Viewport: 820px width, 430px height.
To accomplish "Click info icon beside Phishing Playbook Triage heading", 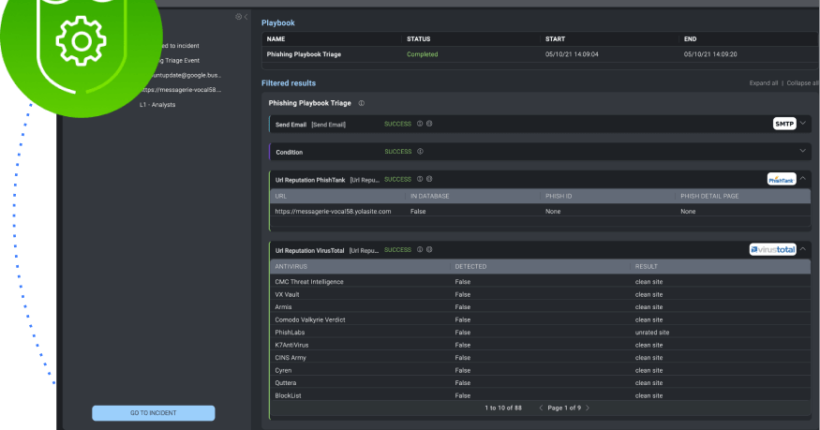I will click(361, 103).
